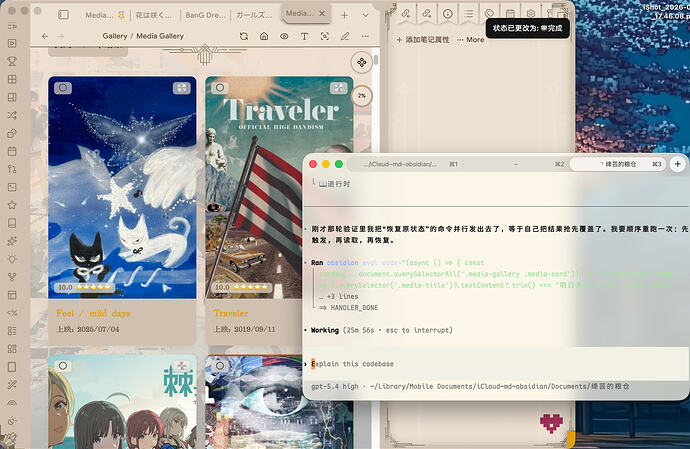Toggle reading view with the eye icon
Screen dimensions: 690x449
tap(284, 36)
